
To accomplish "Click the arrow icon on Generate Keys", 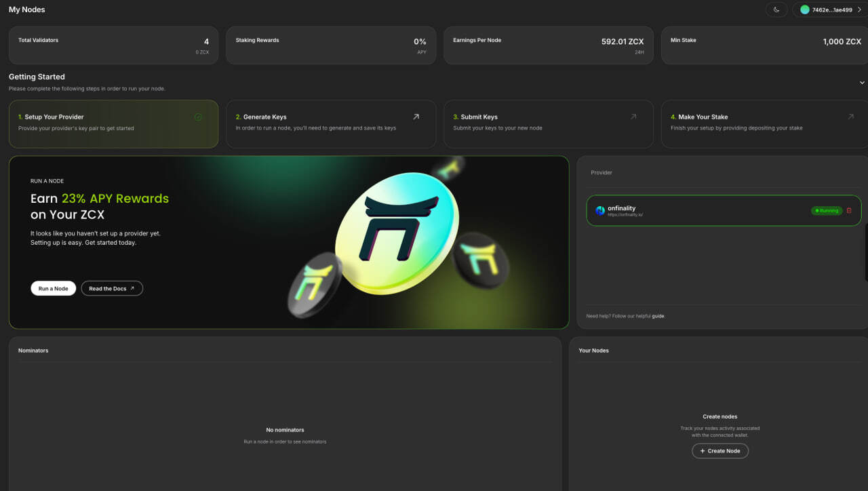I will tap(416, 117).
